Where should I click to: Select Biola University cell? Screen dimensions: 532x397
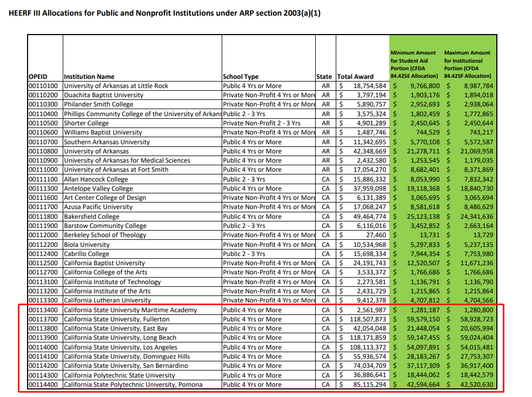point(87,245)
